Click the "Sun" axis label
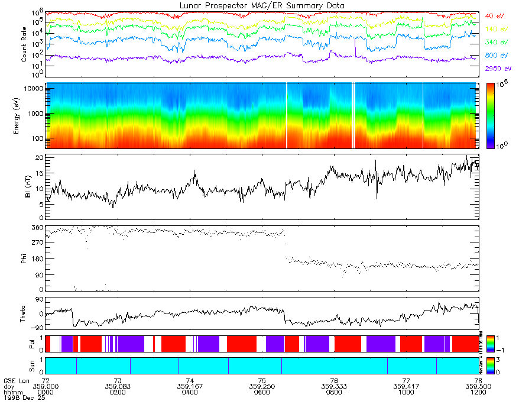 tap(32, 366)
